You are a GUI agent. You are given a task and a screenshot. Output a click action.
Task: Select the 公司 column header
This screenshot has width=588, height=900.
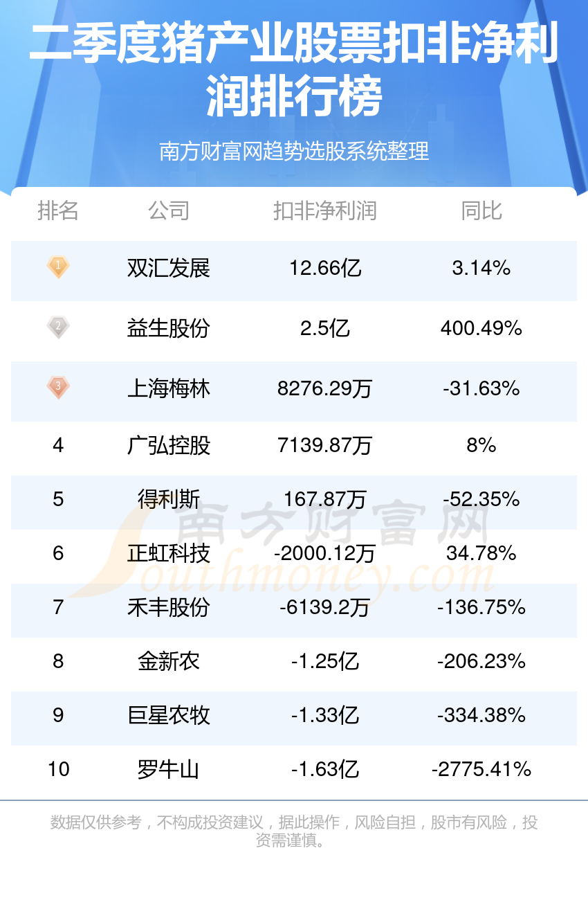pyautogui.click(x=169, y=210)
